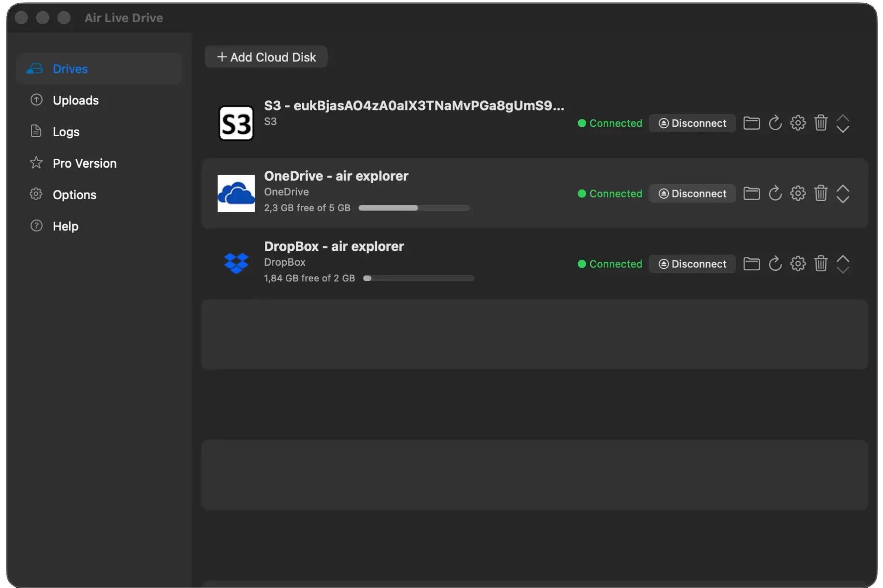Disconnect the S3 drive
This screenshot has width=883, height=588.
[692, 123]
